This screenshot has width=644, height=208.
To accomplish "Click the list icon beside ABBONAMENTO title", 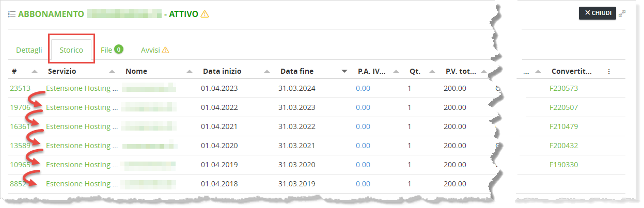I will [x=11, y=14].
